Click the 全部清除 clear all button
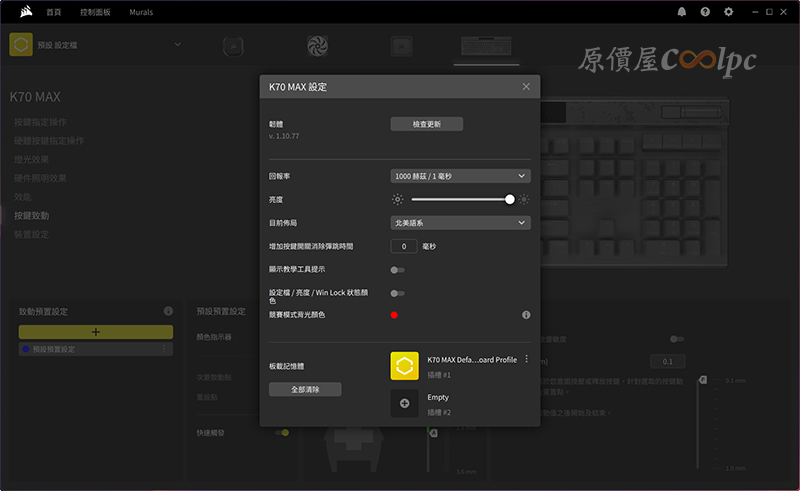 pos(305,389)
